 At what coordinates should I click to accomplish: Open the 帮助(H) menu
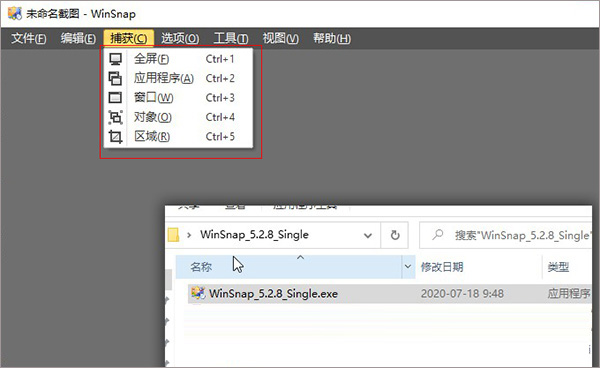click(332, 38)
